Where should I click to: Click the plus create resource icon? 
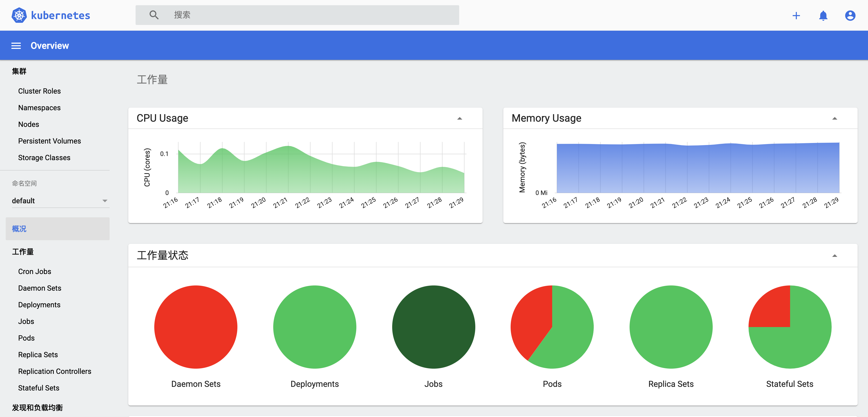click(796, 16)
